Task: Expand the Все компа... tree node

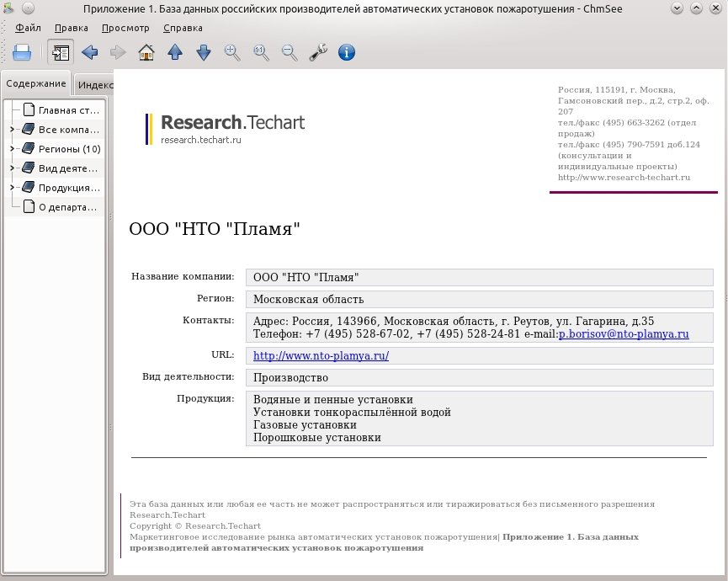Action: (12, 130)
